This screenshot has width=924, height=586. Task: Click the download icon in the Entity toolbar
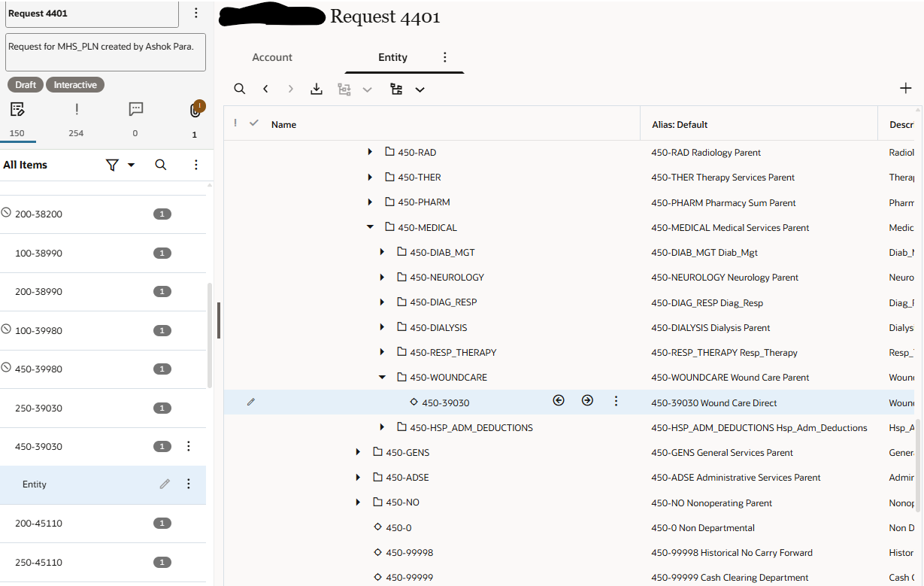(x=317, y=89)
